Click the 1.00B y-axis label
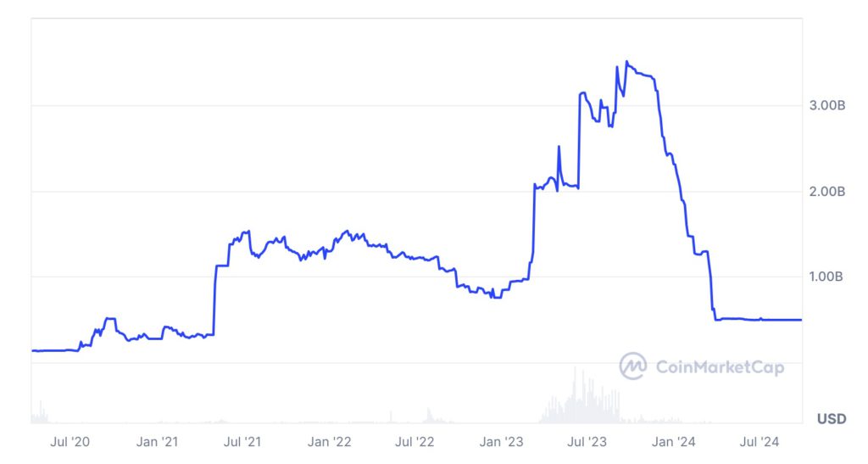The width and height of the screenshot is (868, 464). (827, 277)
